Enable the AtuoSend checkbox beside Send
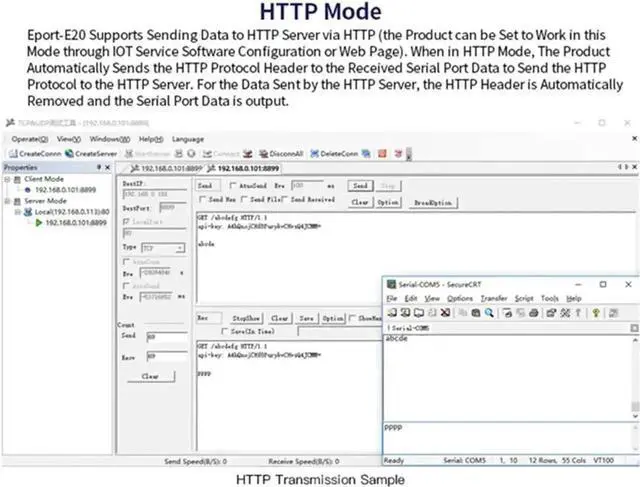The image size is (640, 487). click(231, 186)
